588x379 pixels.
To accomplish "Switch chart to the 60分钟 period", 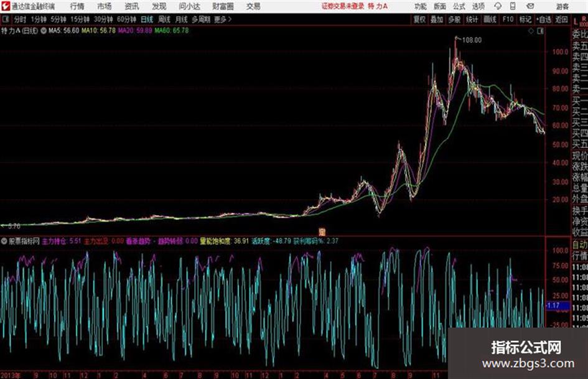I will 126,19.
